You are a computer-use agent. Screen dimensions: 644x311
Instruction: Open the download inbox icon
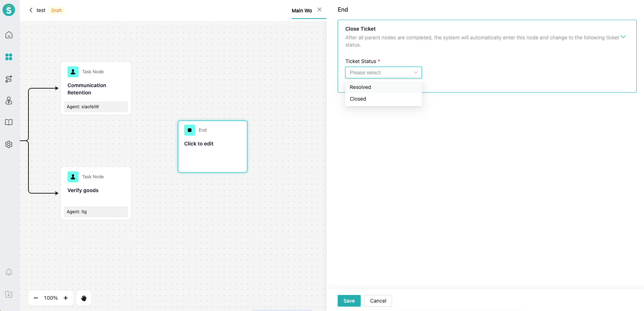pos(9,294)
